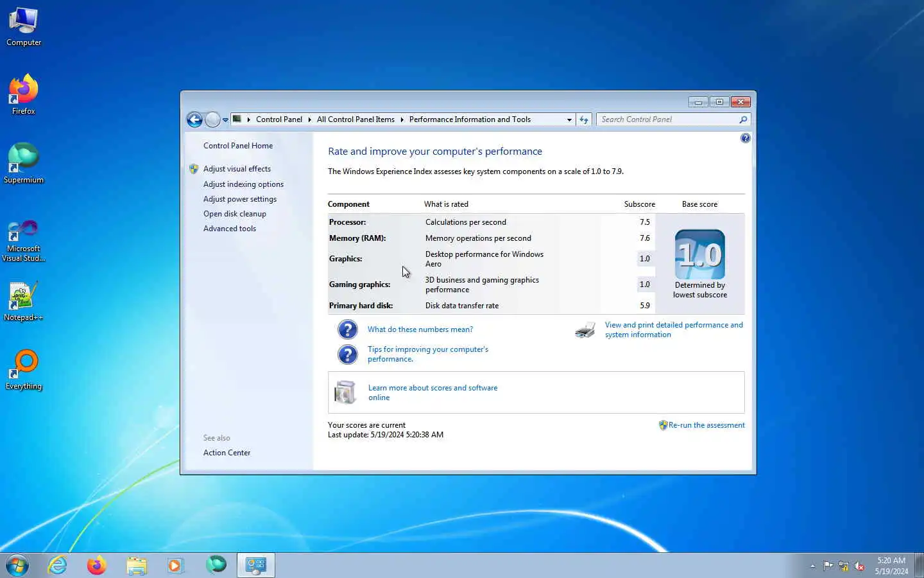Select the Everything desktop shortcut
This screenshot has width=924, height=578.
pyautogui.click(x=24, y=370)
